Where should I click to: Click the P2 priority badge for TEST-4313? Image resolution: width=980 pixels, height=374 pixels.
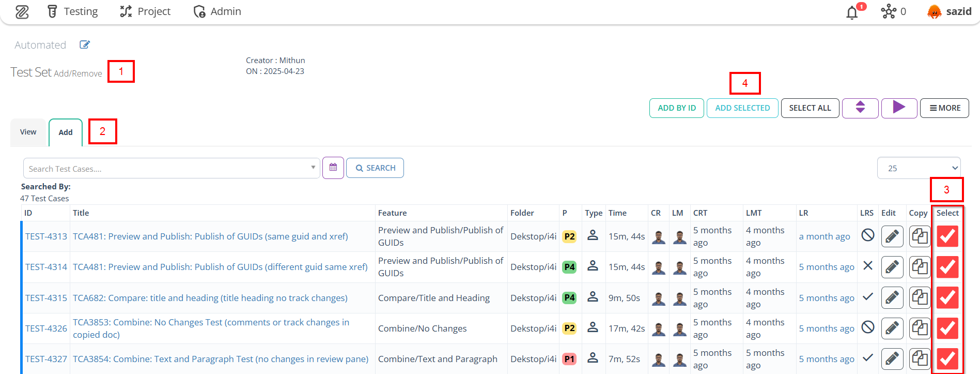coord(569,236)
